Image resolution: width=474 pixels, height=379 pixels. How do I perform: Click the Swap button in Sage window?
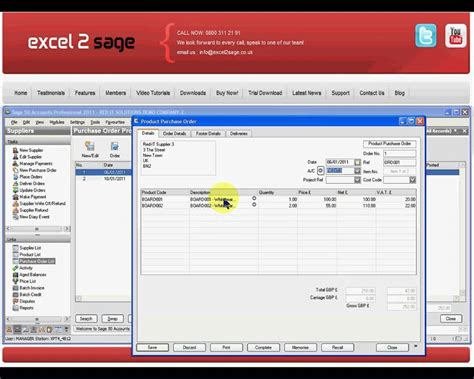(112, 319)
